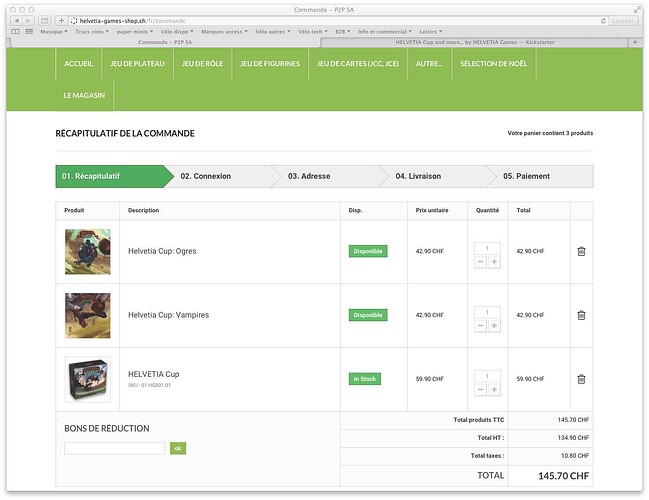Screen dimensions: 649x500
Task: Open JEU DE CARTES (JCC, JCE) menu
Action: point(358,64)
